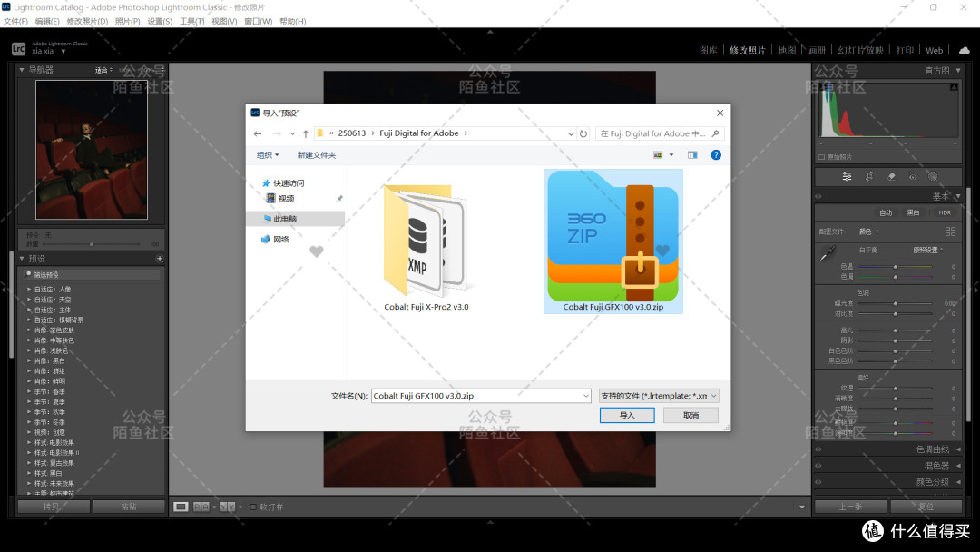Switch to the Map module
The width and height of the screenshot is (980, 552).
(787, 51)
